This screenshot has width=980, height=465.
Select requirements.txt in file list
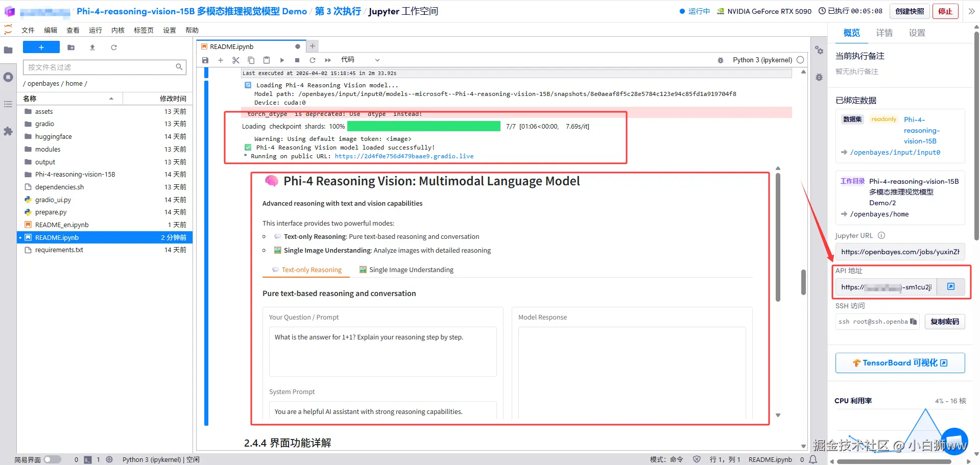105,250
